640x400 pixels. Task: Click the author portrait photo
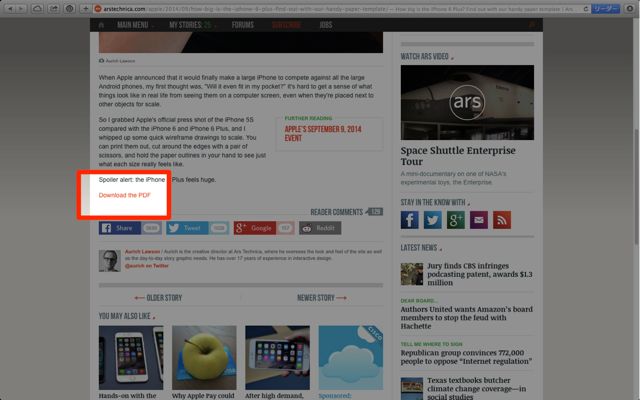pyautogui.click(x=109, y=261)
